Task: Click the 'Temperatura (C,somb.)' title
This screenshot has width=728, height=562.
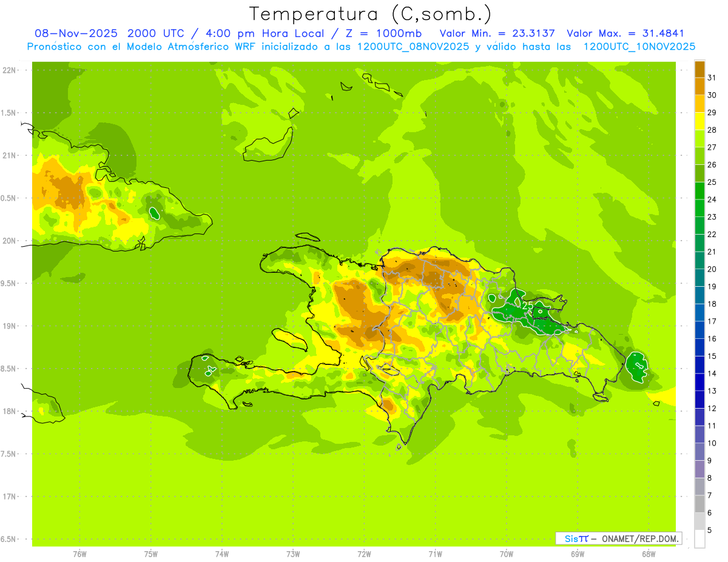Action: (x=369, y=14)
